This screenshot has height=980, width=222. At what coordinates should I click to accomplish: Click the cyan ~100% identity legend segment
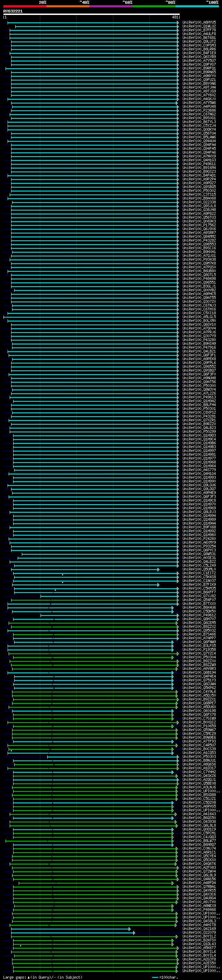197,6
